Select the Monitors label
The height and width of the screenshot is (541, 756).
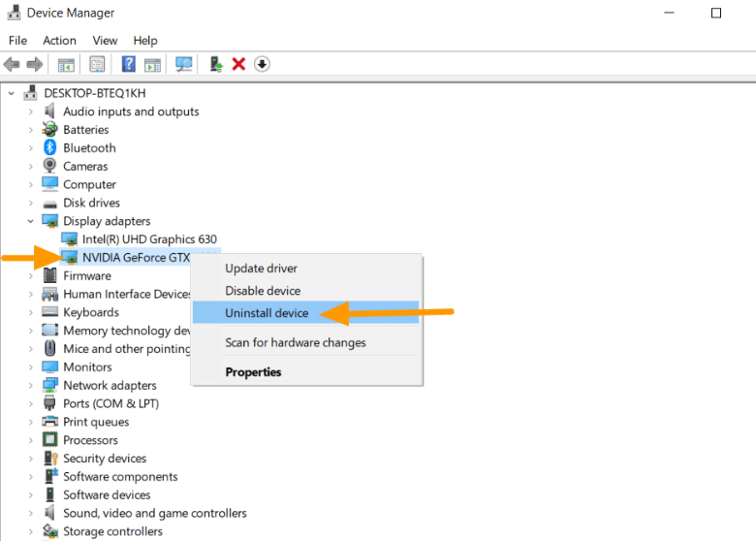[87, 366]
